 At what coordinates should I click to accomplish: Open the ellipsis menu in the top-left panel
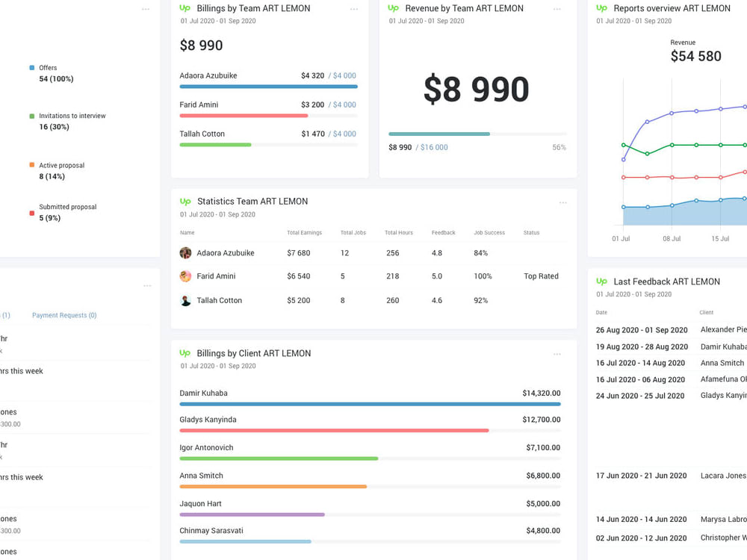tap(146, 8)
